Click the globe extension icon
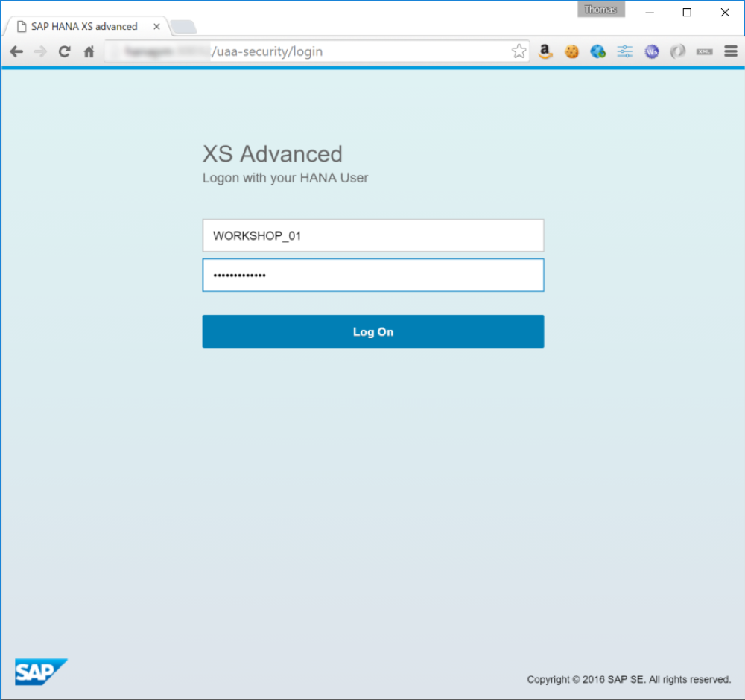 tap(597, 51)
